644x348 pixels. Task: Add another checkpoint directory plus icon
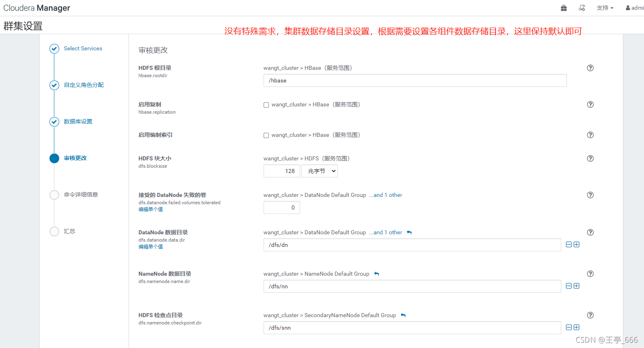coord(576,327)
